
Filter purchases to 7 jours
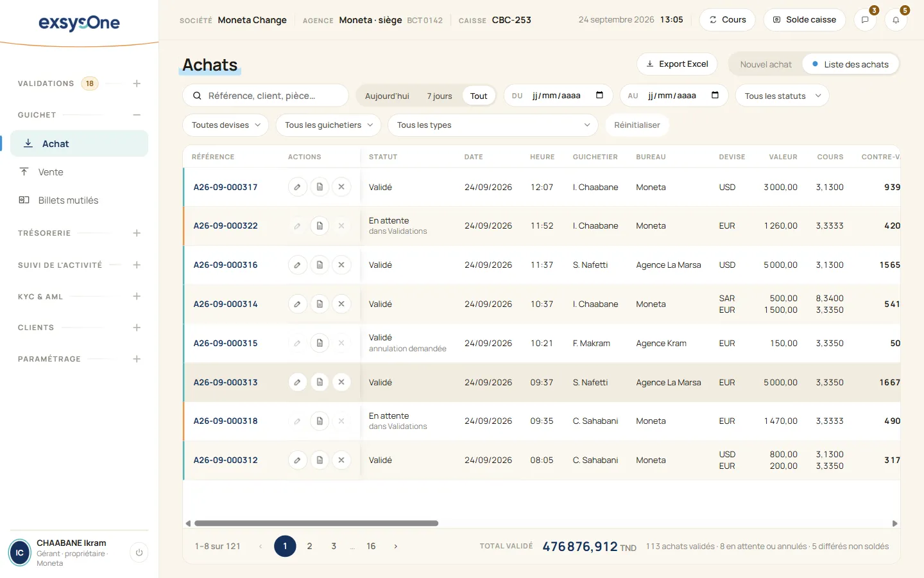coord(440,96)
